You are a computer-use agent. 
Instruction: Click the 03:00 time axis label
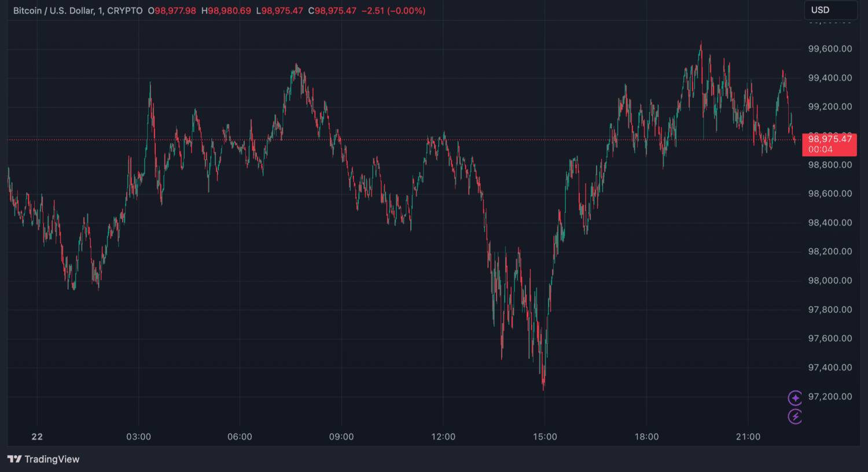(x=138, y=437)
